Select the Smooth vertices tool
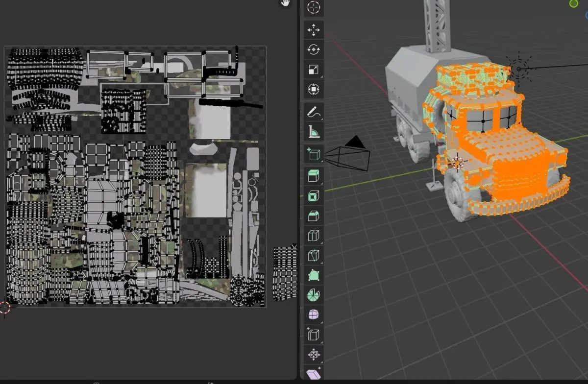This screenshot has height=384, width=588. click(x=314, y=314)
